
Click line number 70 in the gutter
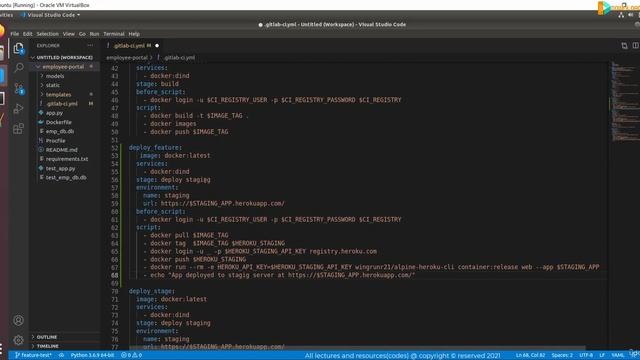pyautogui.click(x=114, y=291)
